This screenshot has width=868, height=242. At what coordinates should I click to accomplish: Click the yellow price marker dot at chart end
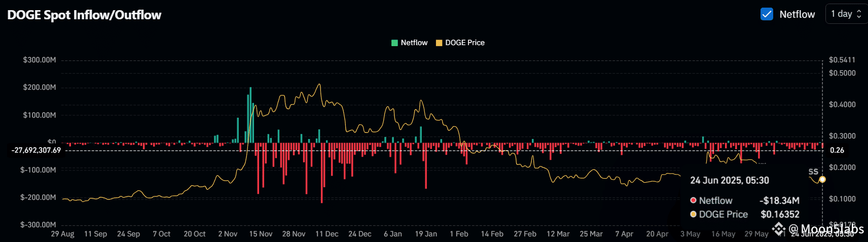click(822, 180)
